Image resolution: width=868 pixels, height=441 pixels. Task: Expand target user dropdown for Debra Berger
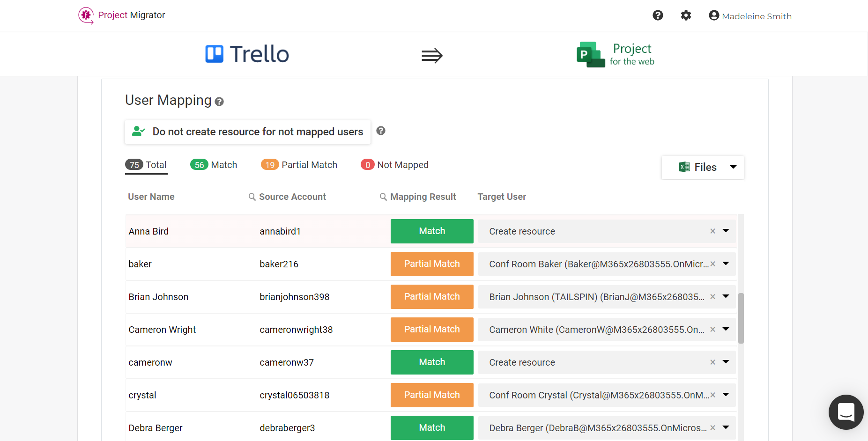tap(726, 427)
